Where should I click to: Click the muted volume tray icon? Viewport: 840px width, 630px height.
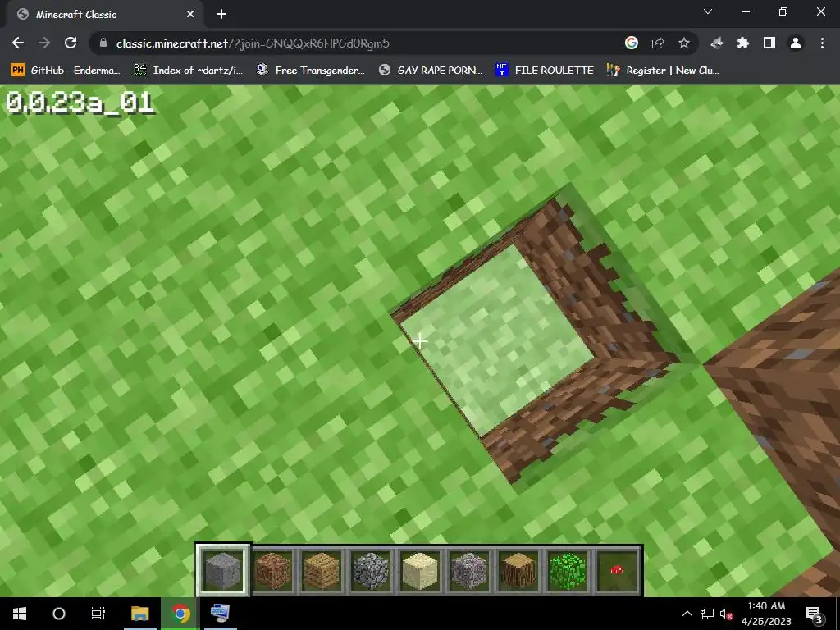click(726, 614)
